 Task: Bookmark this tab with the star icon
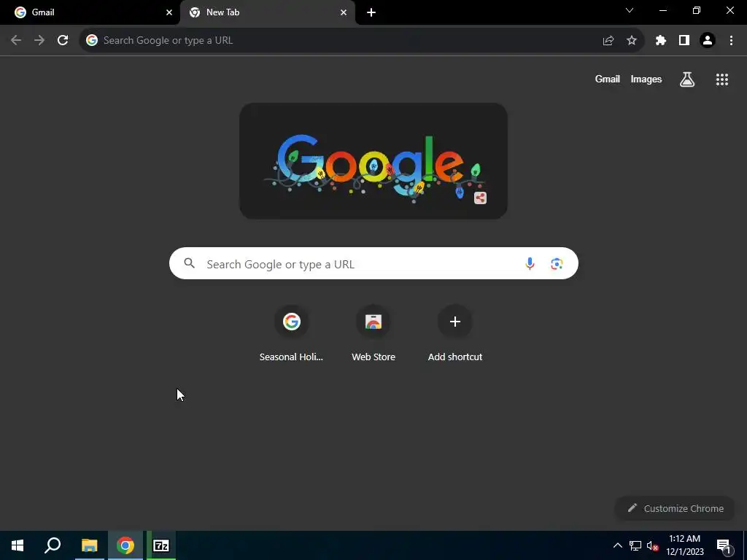[x=632, y=41]
